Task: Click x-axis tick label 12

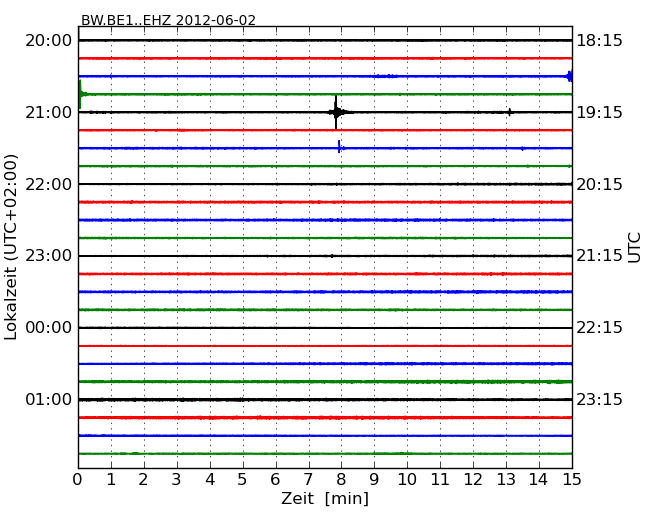Action: coord(473,480)
